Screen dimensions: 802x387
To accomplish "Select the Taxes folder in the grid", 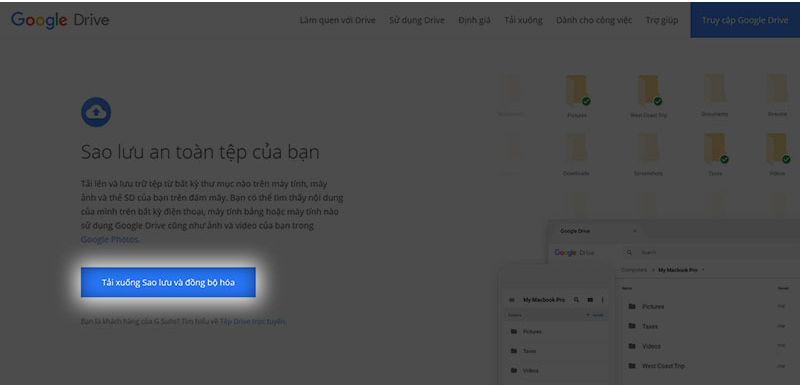I will (715, 155).
